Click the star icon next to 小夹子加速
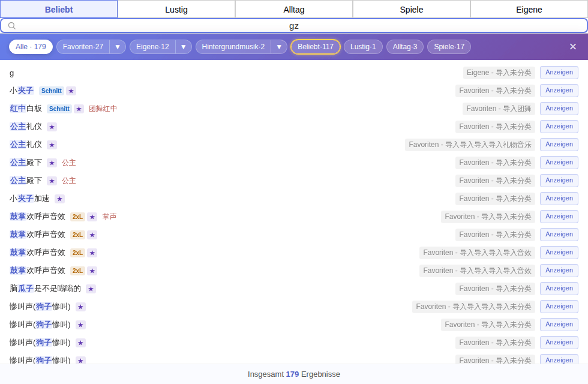 59,199
